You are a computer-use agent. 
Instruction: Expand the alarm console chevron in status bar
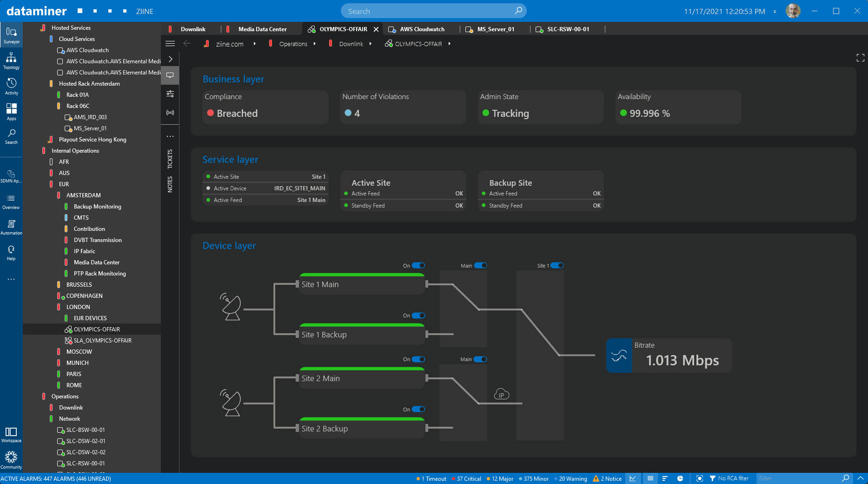click(861, 478)
